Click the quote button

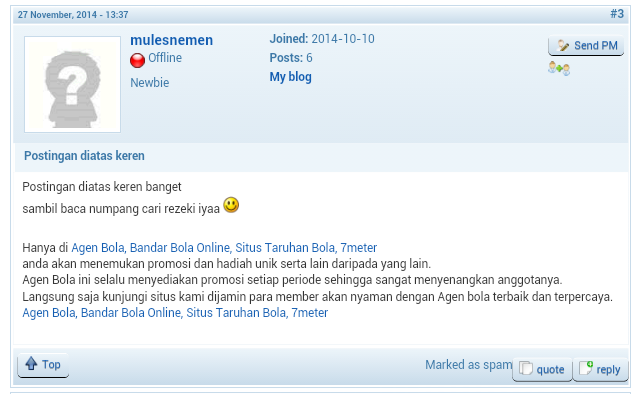coord(542,369)
